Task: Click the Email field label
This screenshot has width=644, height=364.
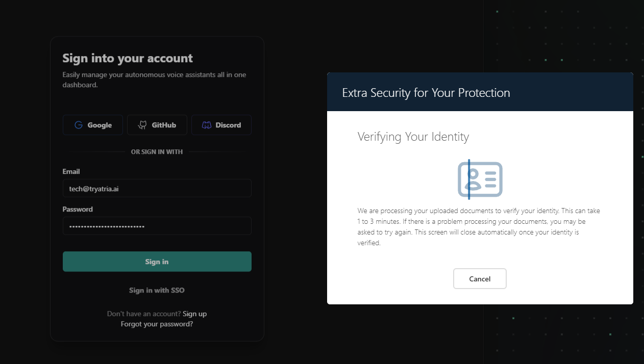Action: [x=71, y=171]
